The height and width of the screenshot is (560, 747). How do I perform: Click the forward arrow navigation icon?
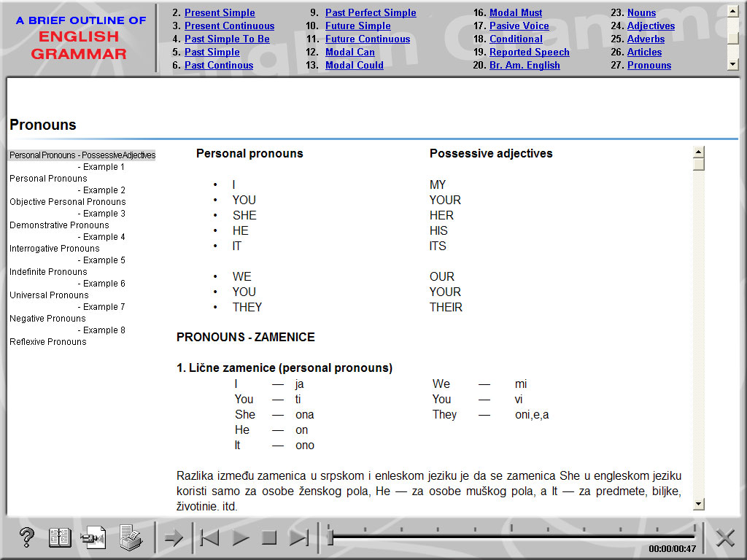point(174,537)
